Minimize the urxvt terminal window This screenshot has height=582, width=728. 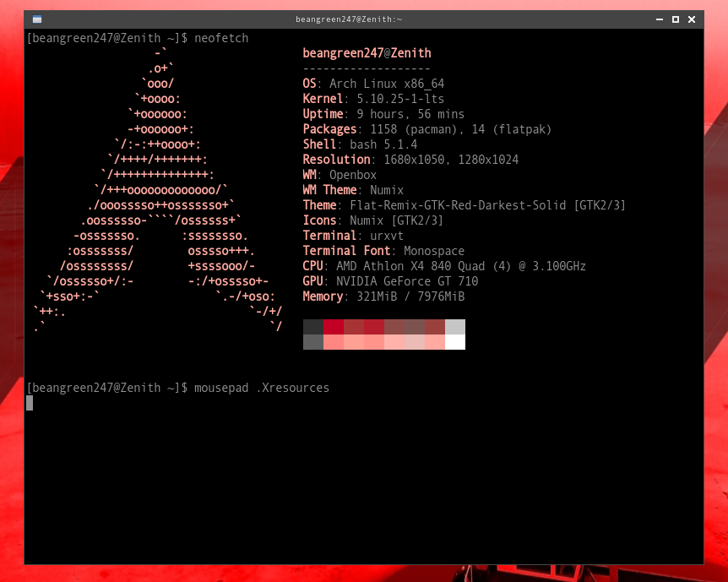(660, 19)
